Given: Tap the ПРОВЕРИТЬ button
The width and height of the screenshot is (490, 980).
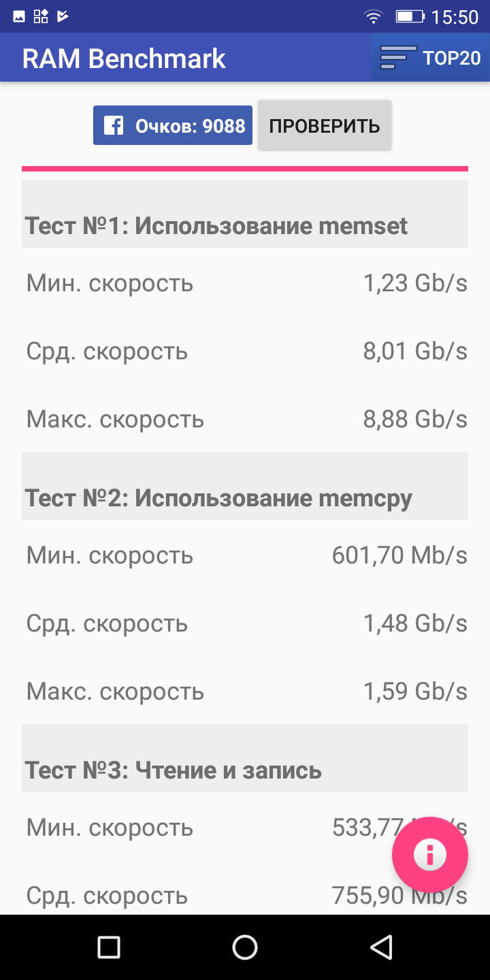Looking at the screenshot, I should click(325, 125).
